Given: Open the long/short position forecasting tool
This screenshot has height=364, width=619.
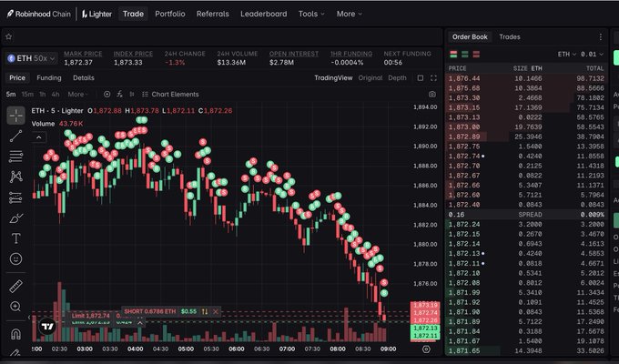Looking at the screenshot, I should tap(15, 197).
